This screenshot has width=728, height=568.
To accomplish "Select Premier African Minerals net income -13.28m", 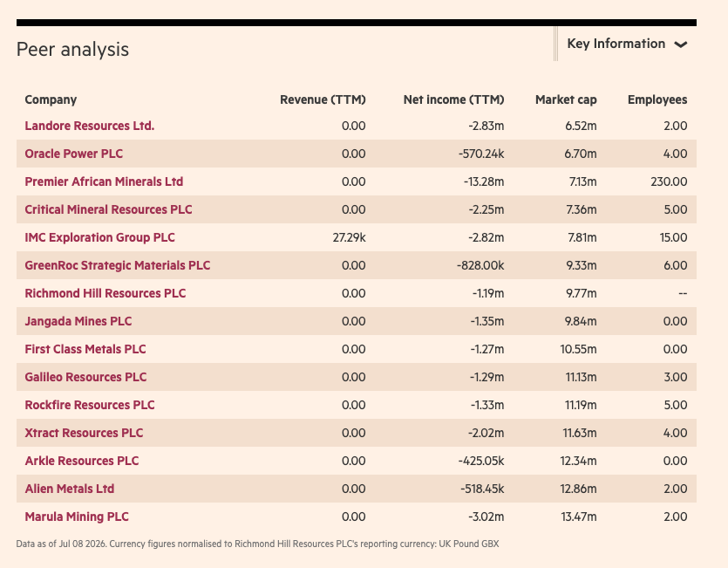I will coord(484,181).
